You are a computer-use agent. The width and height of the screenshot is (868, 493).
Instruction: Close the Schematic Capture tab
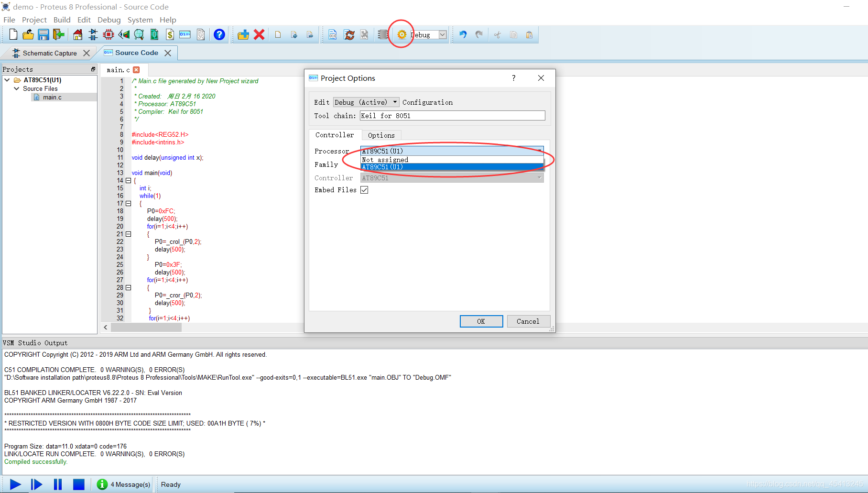point(87,53)
